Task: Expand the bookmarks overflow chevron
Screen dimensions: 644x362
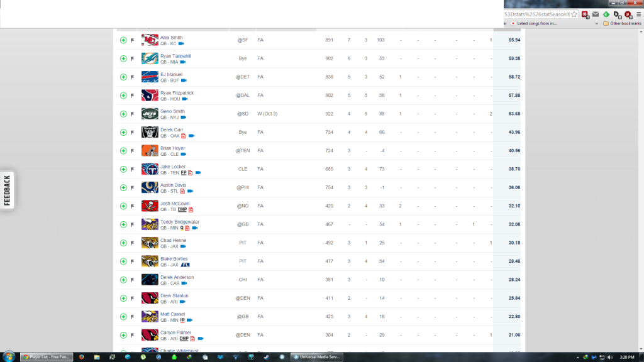Action: [x=596, y=23]
